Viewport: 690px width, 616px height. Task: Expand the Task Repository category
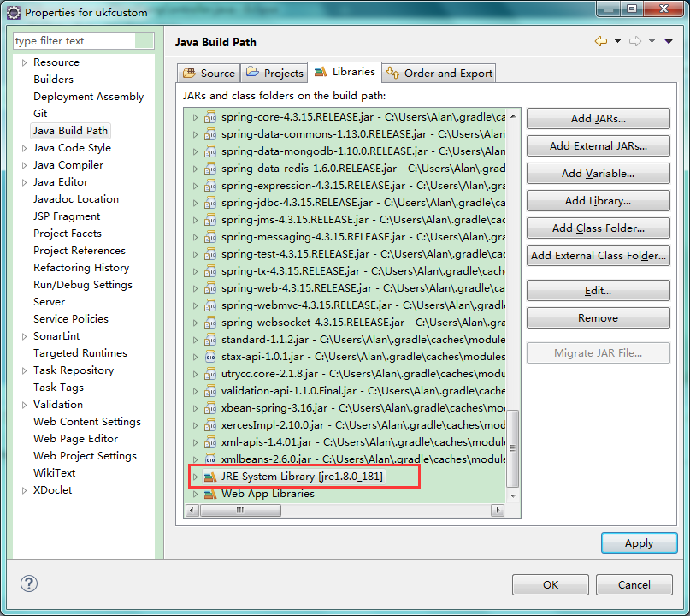24,370
